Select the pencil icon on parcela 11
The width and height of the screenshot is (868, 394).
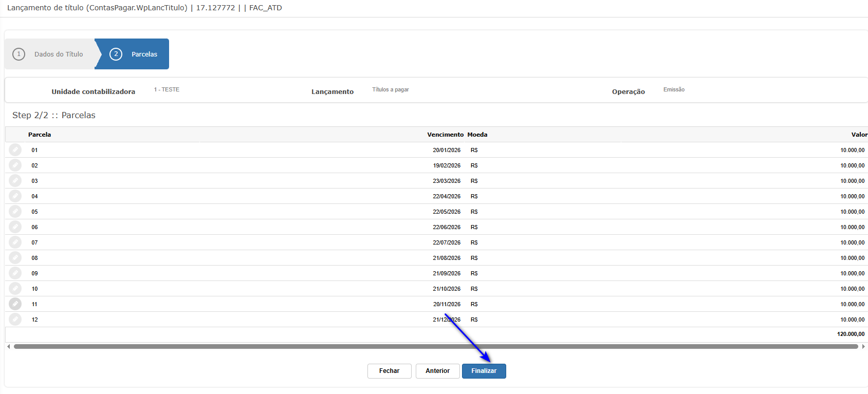15,304
